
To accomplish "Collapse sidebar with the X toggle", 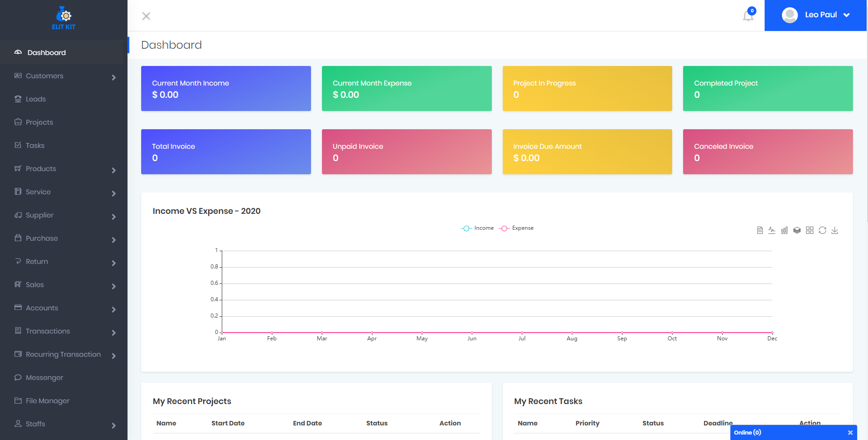I will (146, 16).
